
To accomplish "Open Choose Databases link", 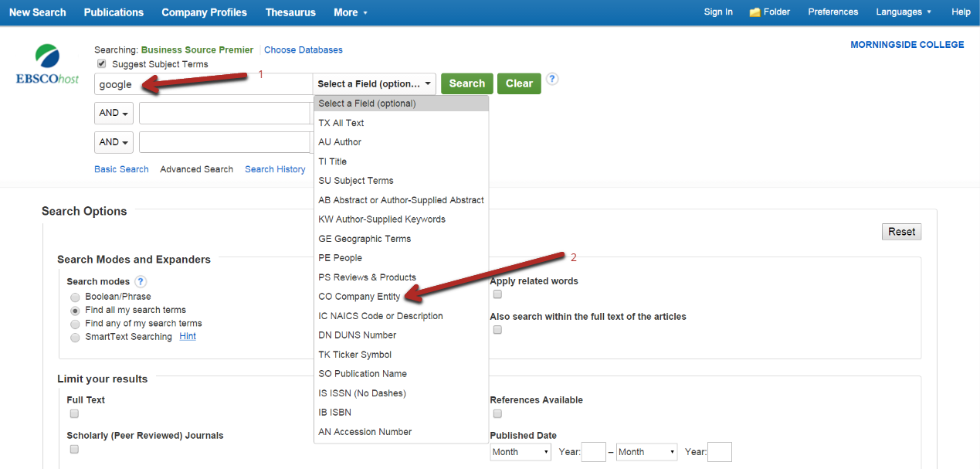I will 303,50.
